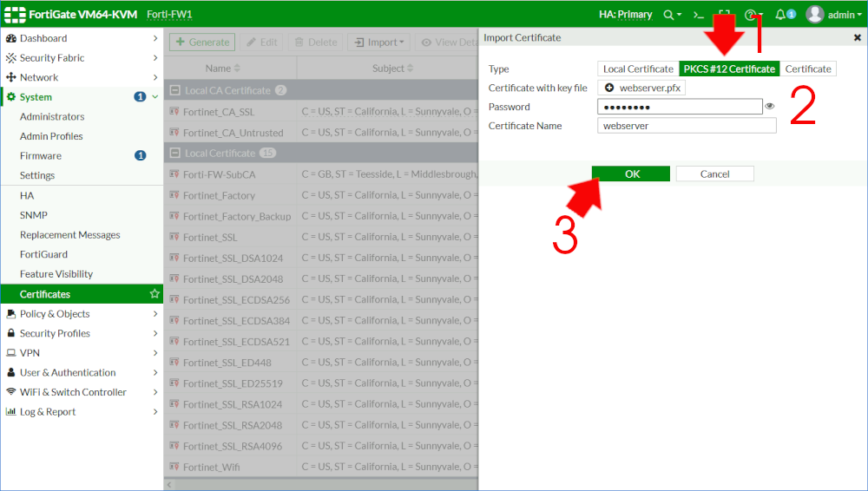868x491 pixels.
Task: Click the admin user avatar icon
Action: 814,15
